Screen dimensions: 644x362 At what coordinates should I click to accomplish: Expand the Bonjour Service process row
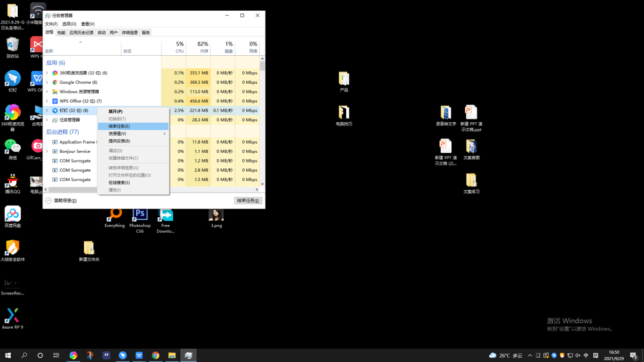pyautogui.click(x=47, y=151)
